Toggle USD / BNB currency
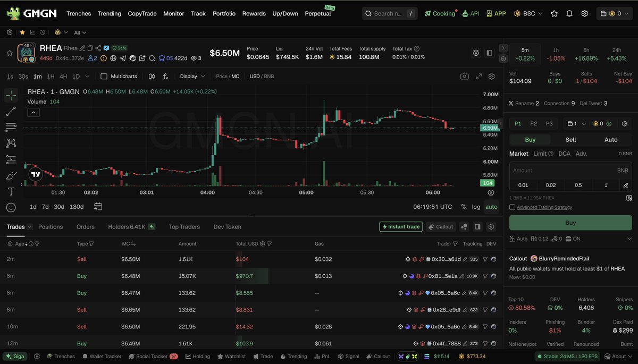The image size is (638, 364). pyautogui.click(x=262, y=77)
